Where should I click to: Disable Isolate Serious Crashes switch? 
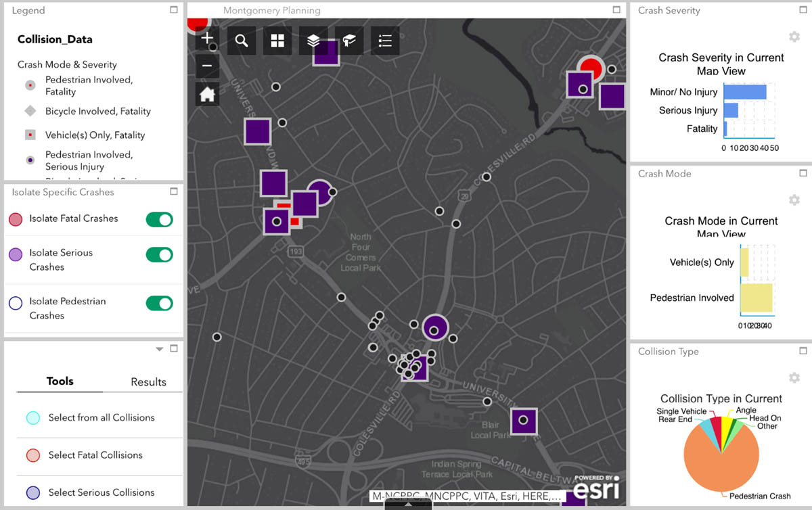coord(160,254)
